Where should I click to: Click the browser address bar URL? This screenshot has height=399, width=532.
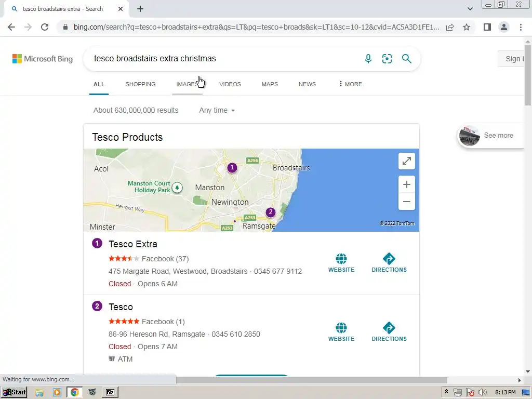(x=256, y=27)
